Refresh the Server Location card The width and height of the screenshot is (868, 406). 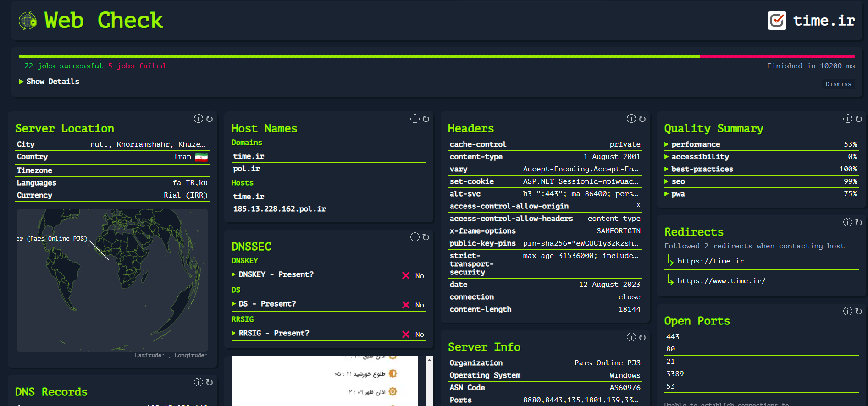tap(210, 119)
